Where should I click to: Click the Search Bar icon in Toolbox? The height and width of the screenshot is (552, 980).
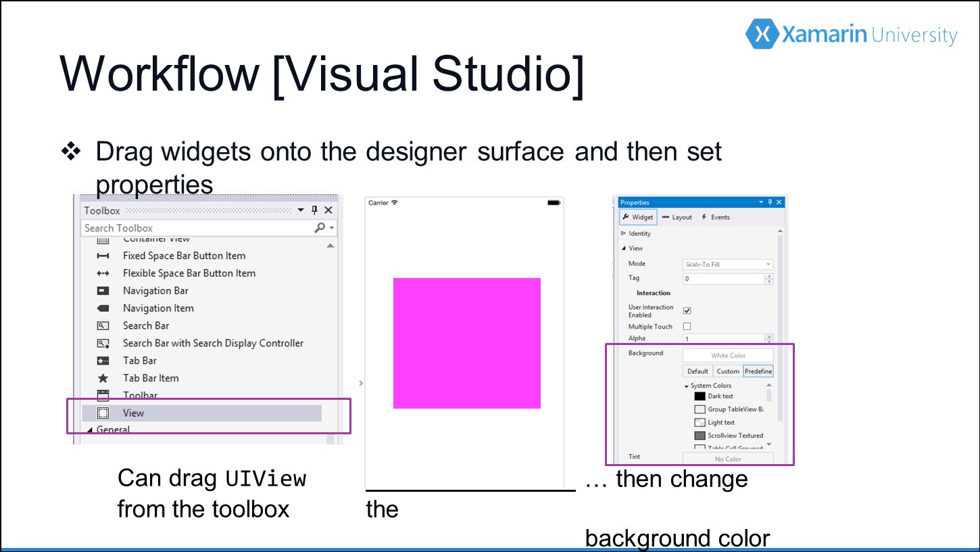click(103, 325)
